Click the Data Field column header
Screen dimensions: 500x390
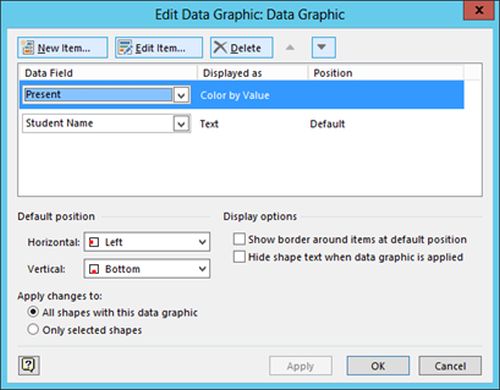coord(108,73)
